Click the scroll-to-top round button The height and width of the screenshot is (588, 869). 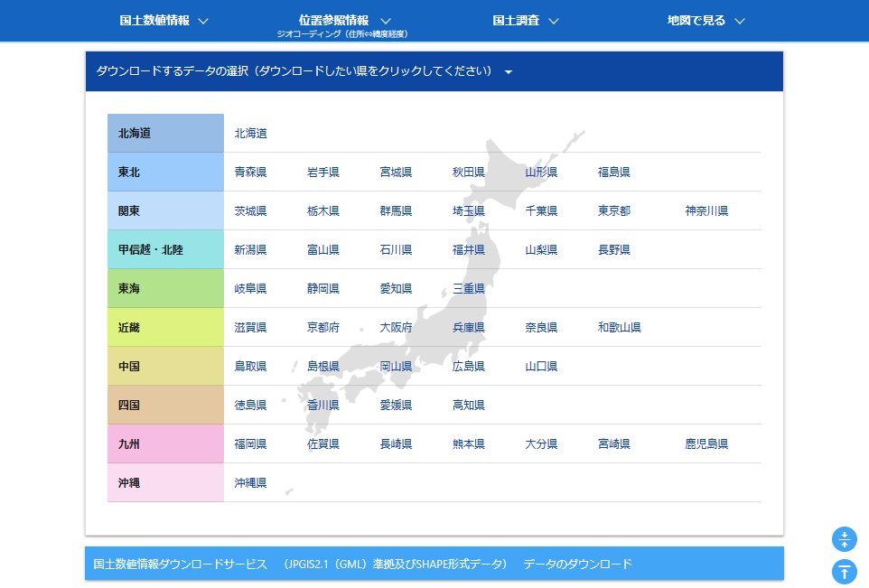[x=844, y=571]
